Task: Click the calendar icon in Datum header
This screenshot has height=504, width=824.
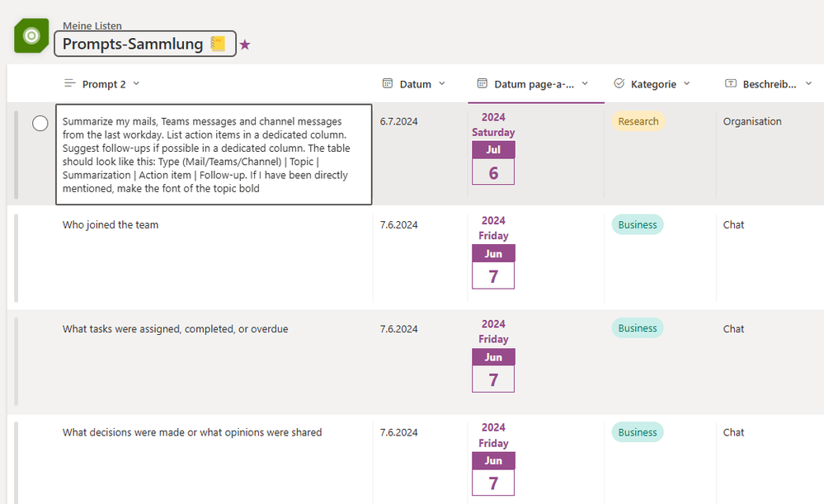Action: pyautogui.click(x=388, y=83)
